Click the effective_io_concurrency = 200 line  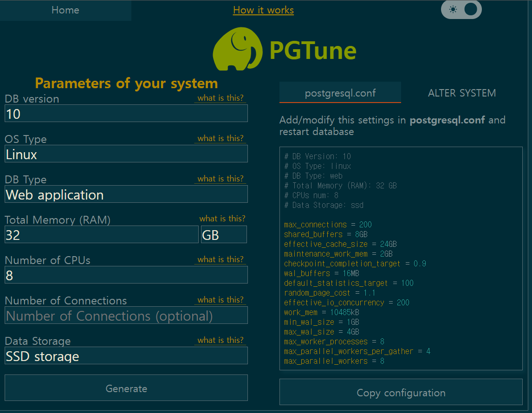click(x=347, y=303)
